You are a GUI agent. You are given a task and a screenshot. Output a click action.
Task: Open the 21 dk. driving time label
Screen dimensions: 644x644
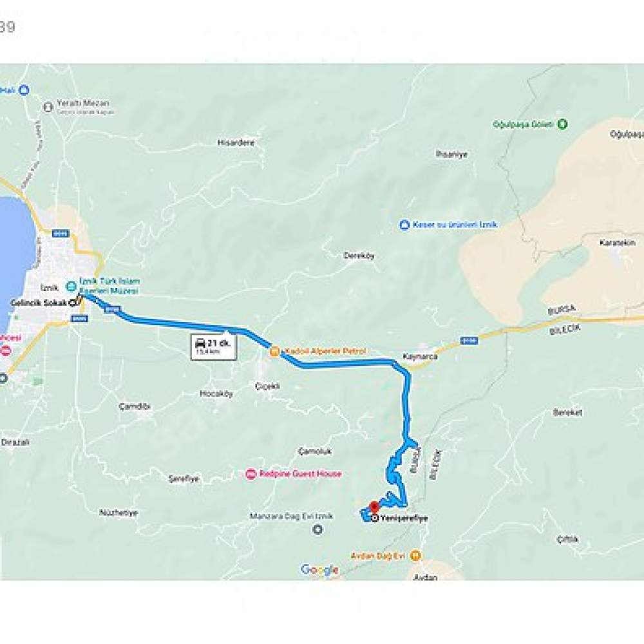214,347
